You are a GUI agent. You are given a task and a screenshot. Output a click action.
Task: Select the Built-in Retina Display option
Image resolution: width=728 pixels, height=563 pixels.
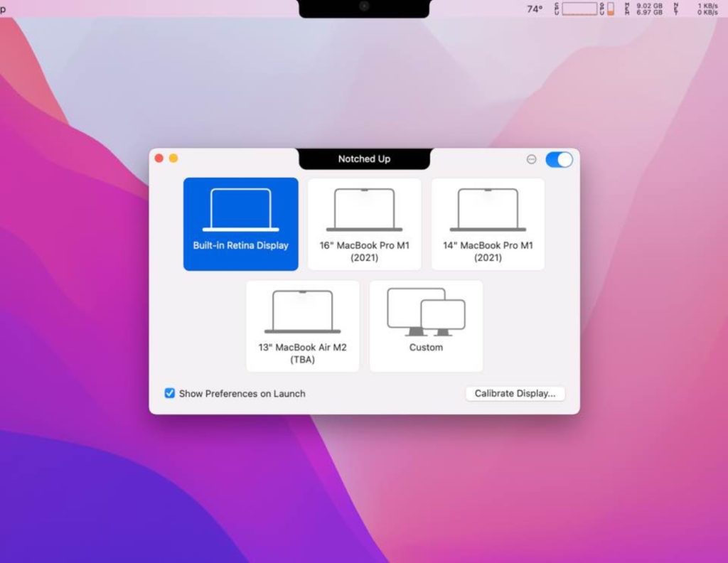point(240,224)
